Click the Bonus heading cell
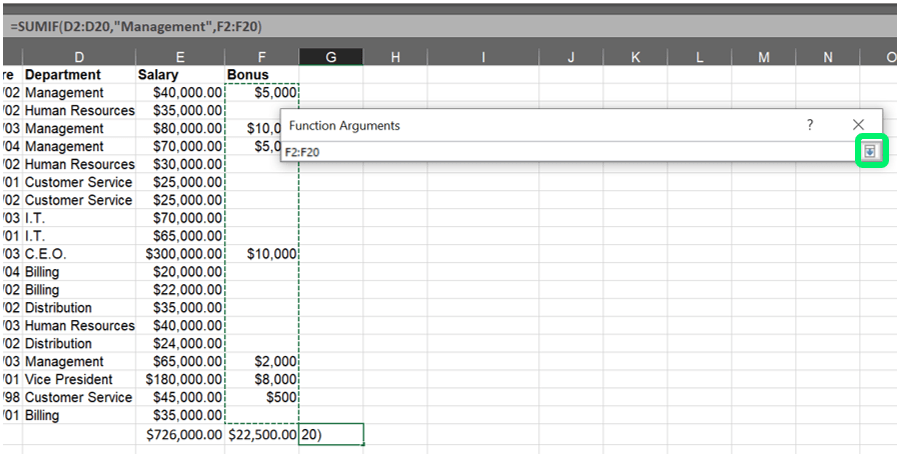 point(262,75)
